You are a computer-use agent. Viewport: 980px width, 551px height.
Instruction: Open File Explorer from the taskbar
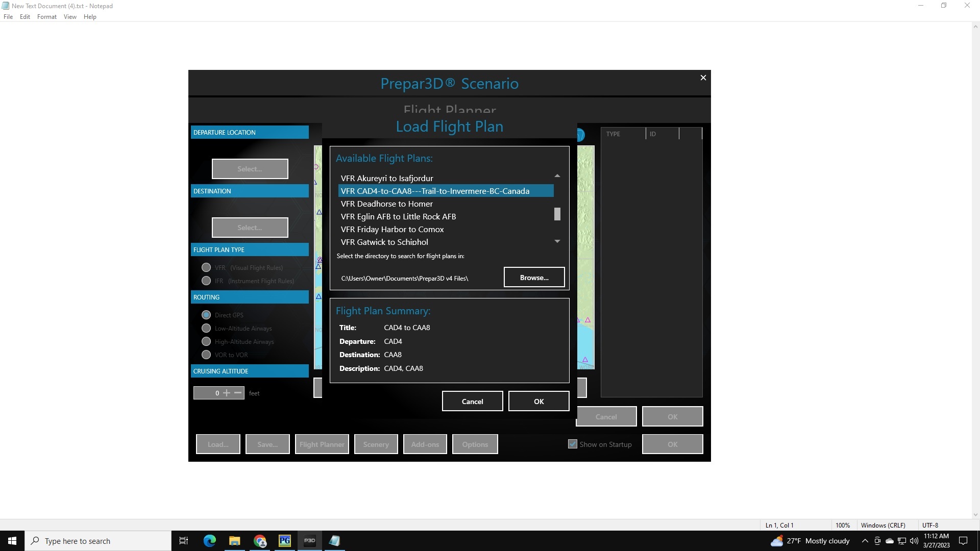click(x=235, y=541)
